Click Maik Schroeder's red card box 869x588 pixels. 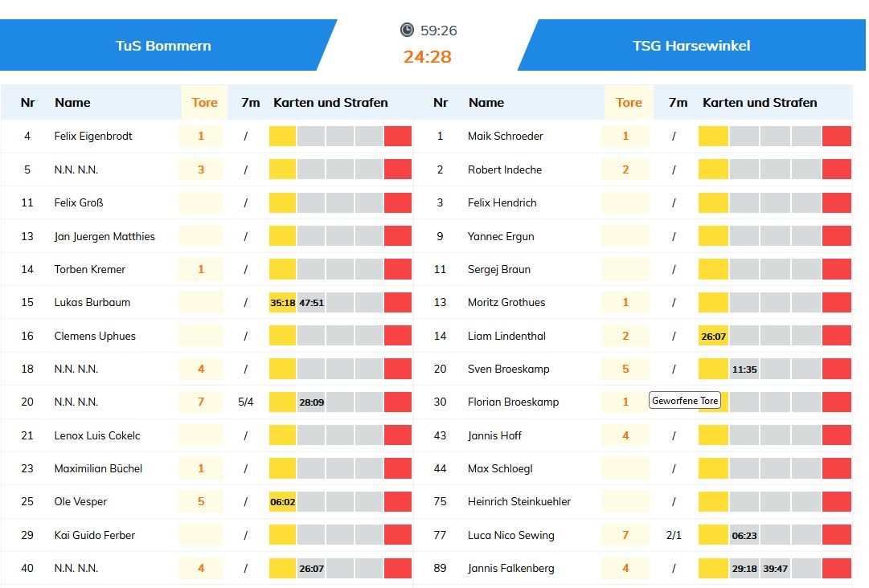coord(837,136)
